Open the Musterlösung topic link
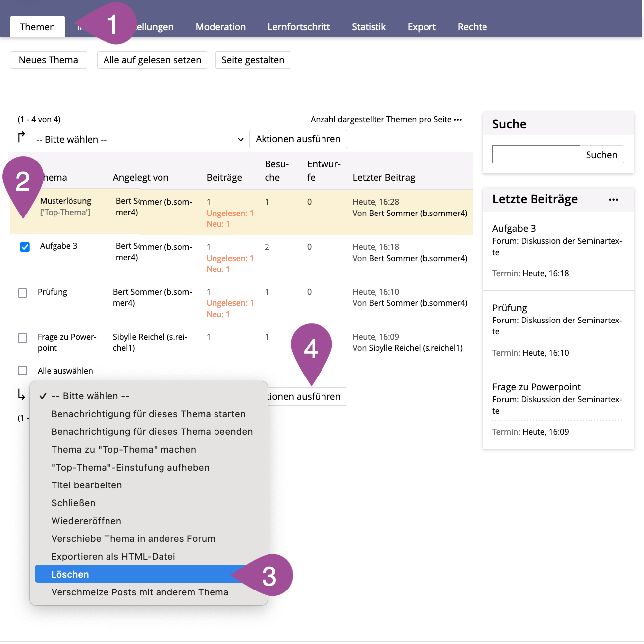The height and width of the screenshot is (644, 644). coord(65,201)
